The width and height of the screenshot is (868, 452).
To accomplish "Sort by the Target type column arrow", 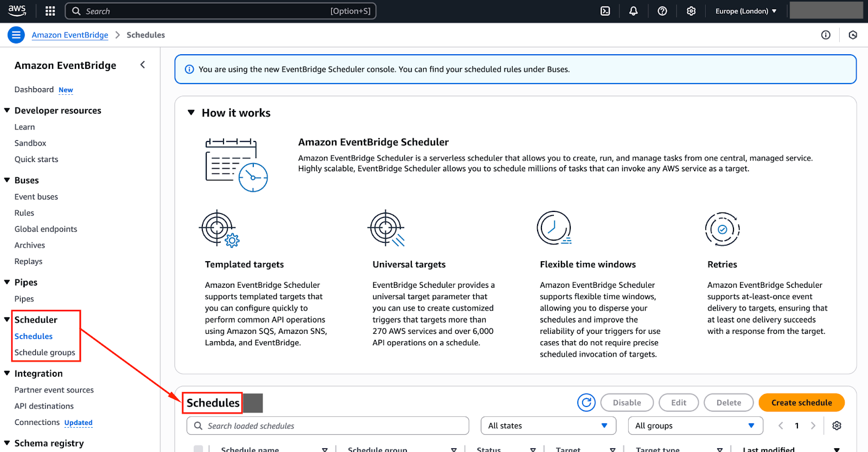I will [x=720, y=449].
